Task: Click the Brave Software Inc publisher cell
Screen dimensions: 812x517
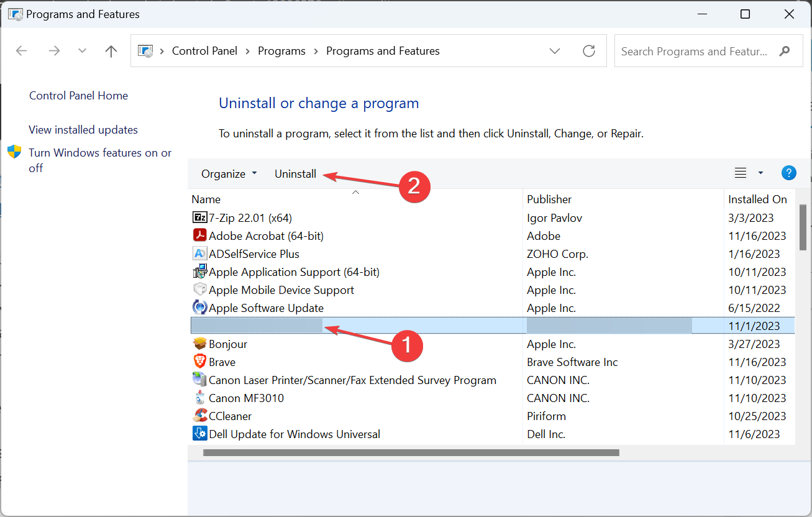Action: [572, 362]
